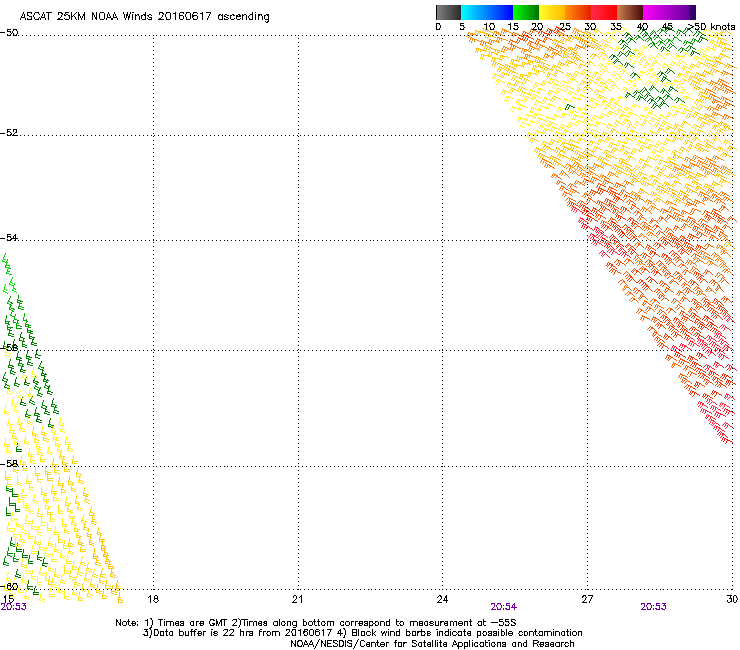This screenshot has height=650, width=740.
Task: Click the latitude label '-54'
Action: pos(9,237)
